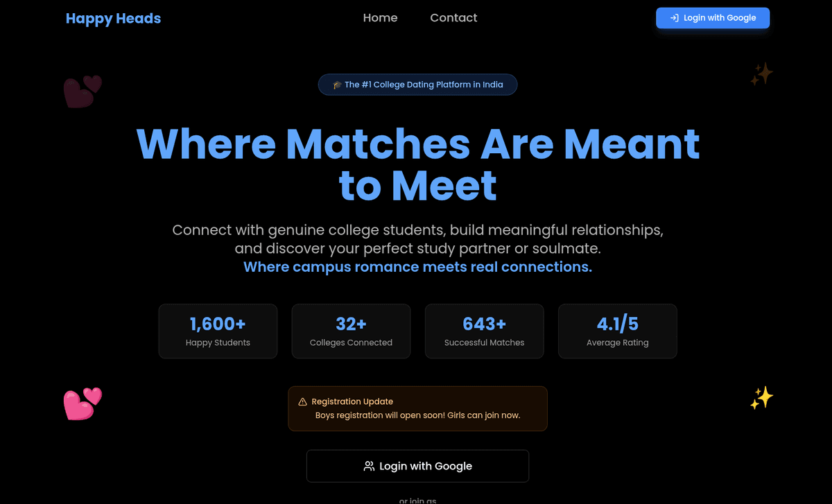Click the people icon in center login button

point(369,467)
